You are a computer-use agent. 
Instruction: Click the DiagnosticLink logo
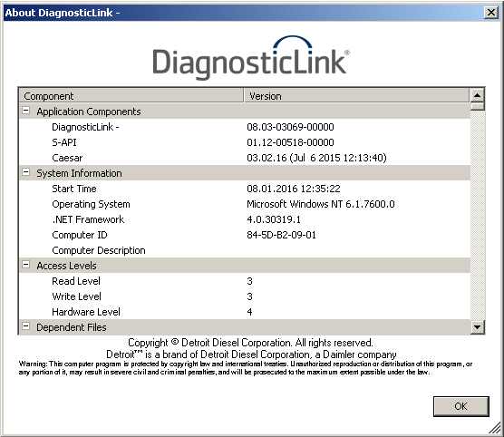pyautogui.click(x=251, y=58)
